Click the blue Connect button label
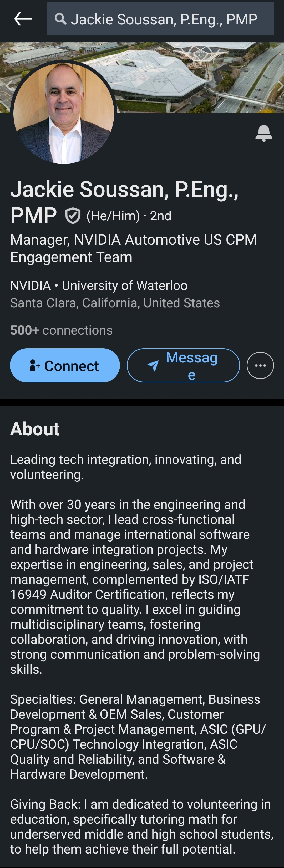 pyautogui.click(x=72, y=366)
